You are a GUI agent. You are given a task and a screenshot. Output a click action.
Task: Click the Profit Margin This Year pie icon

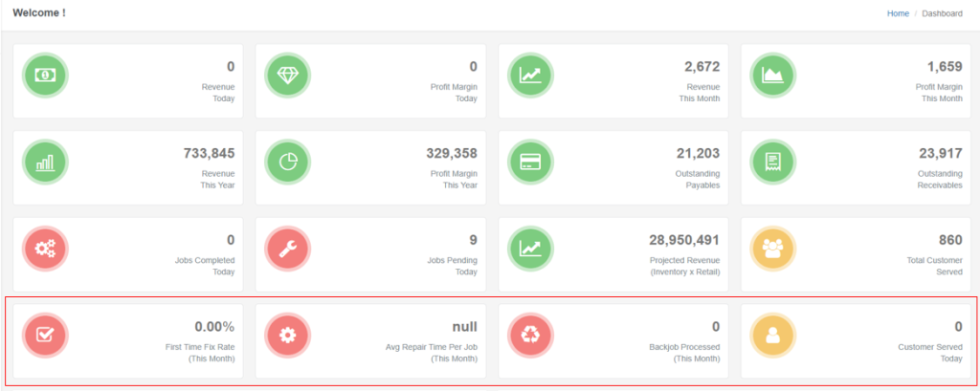click(288, 162)
